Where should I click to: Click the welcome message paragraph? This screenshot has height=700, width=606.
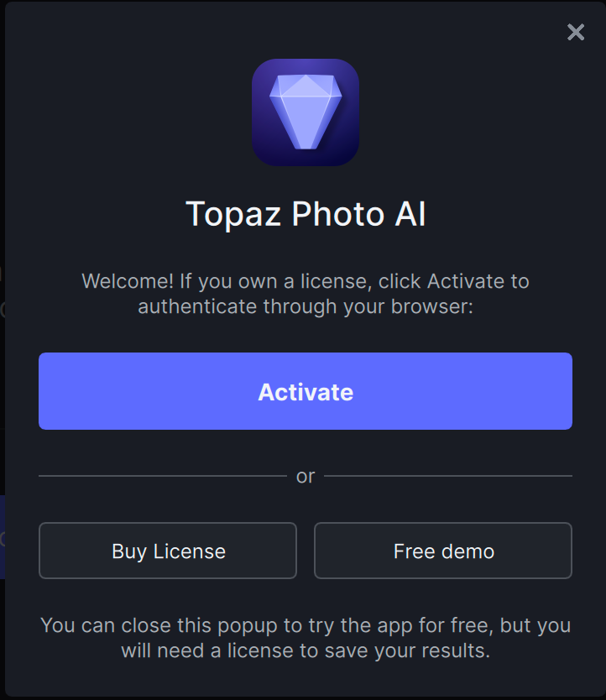click(x=306, y=294)
